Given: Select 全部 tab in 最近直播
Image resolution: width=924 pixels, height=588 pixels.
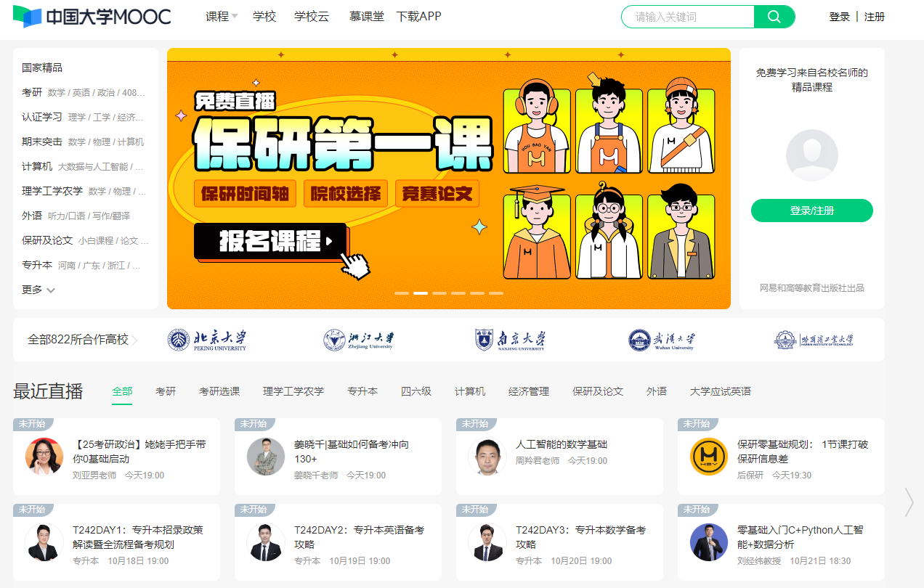Looking at the screenshot, I should pyautogui.click(x=122, y=391).
